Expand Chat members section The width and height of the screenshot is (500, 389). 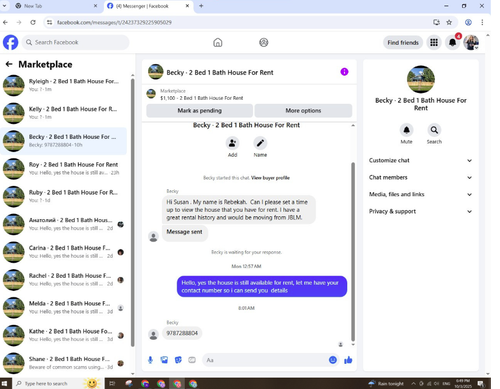421,177
